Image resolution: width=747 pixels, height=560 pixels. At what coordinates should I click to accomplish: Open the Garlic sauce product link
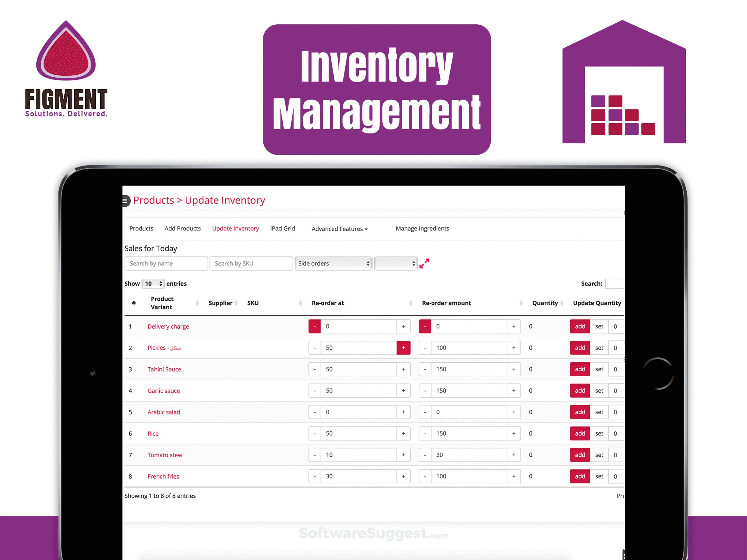point(164,390)
